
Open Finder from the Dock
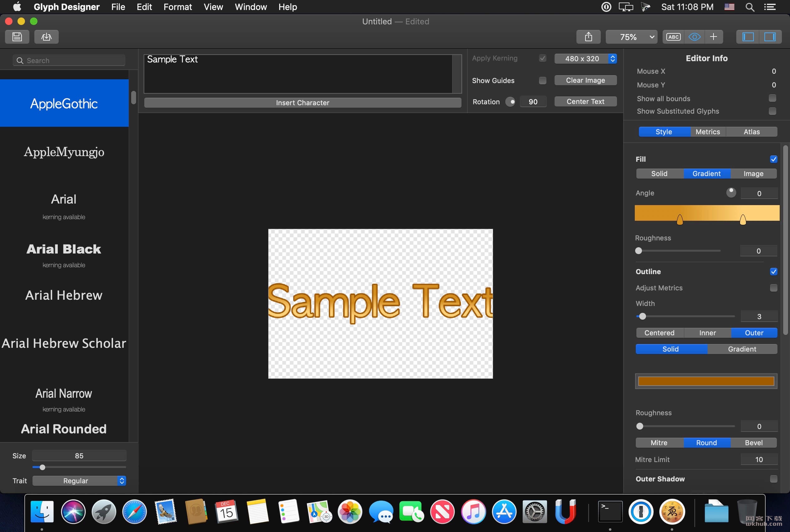click(42, 511)
